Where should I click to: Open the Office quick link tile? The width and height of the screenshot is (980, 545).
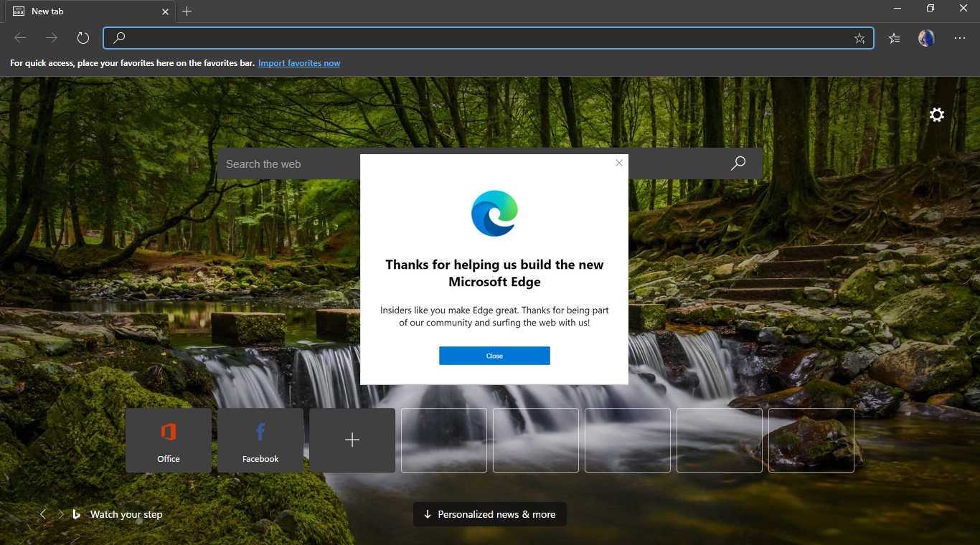pyautogui.click(x=169, y=440)
